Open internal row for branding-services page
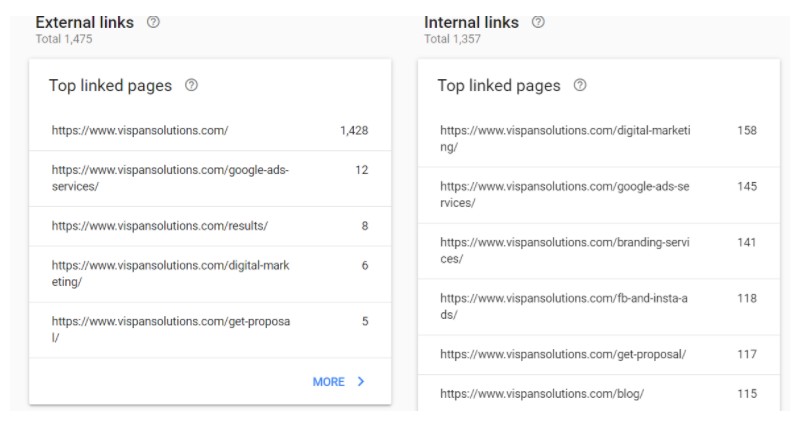The height and width of the screenshot is (433, 803). (x=599, y=251)
